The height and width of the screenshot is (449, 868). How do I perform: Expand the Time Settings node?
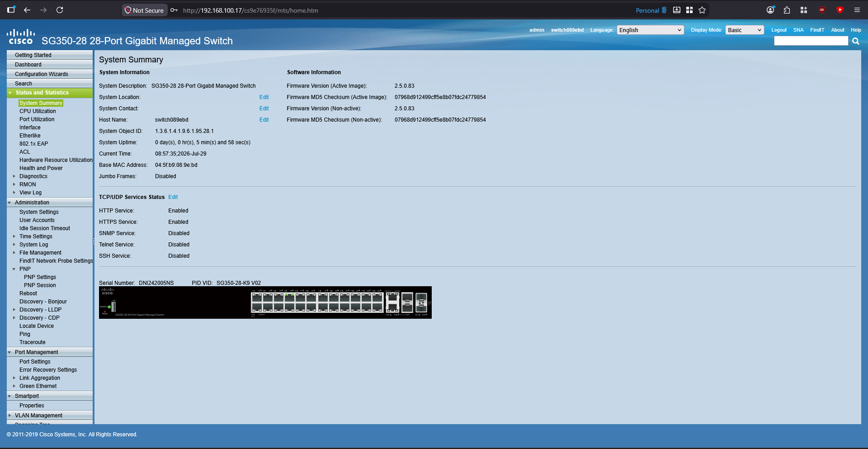tap(14, 236)
